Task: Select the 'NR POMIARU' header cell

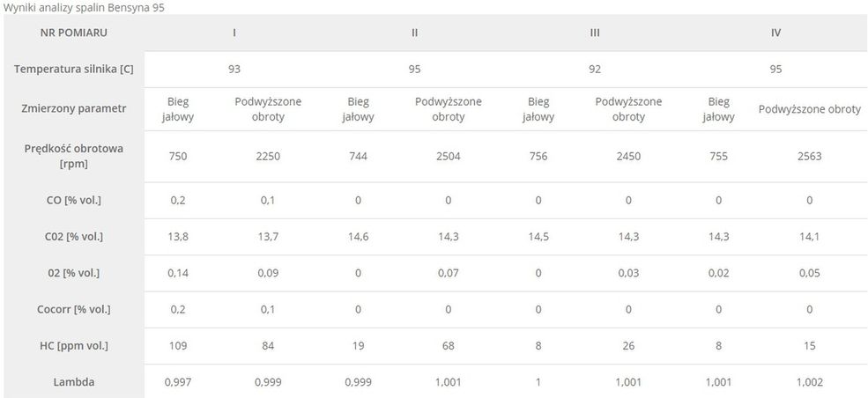Action: [x=74, y=33]
